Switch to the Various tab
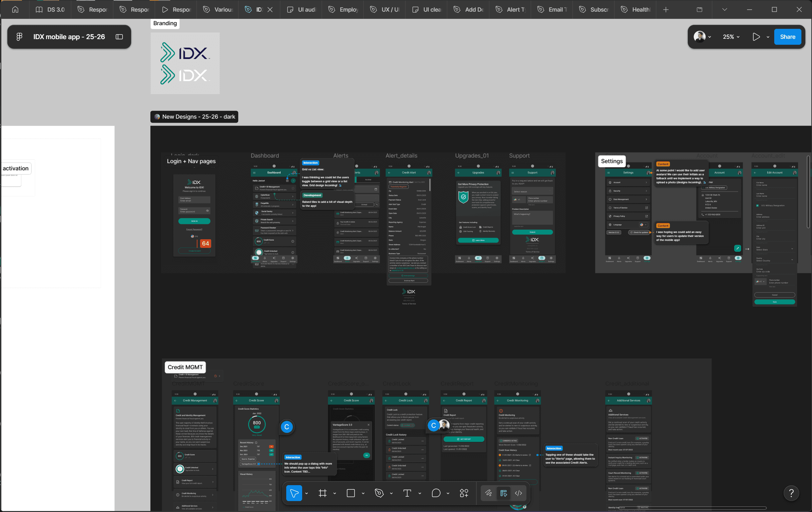This screenshot has width=812, height=512. [218, 9]
